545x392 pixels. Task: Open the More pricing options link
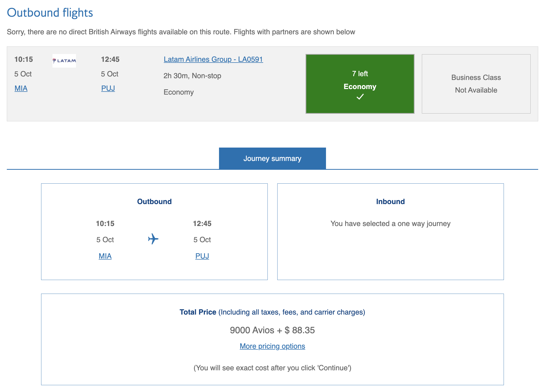click(x=272, y=346)
